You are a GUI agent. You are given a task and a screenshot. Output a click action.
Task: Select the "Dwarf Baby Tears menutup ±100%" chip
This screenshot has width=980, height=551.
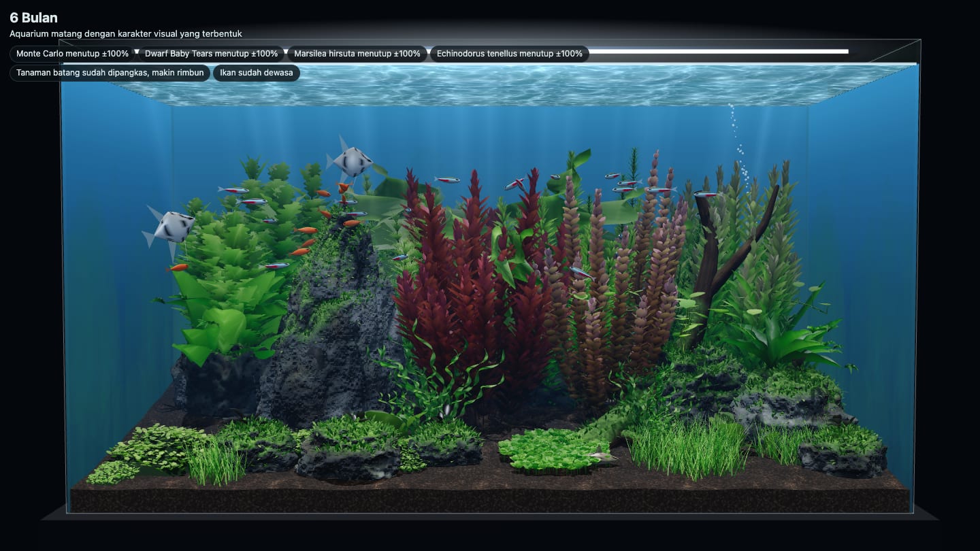(x=212, y=54)
